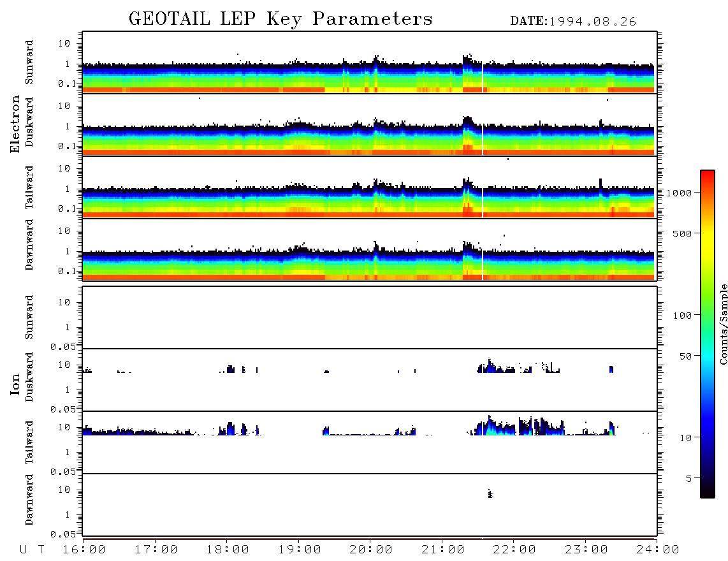Click the 'Counts/Sample' color bar label
This screenshot has width=728, height=561.
(724, 324)
